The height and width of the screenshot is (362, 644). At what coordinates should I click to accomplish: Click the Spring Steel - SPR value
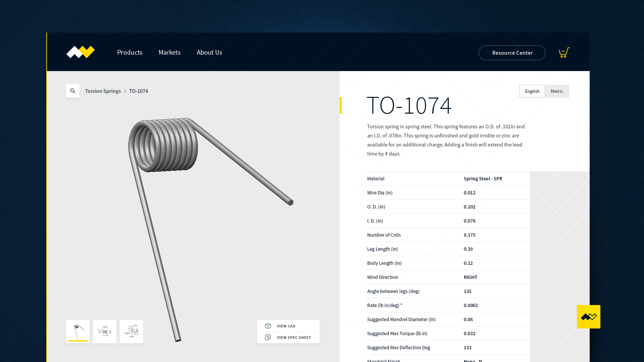click(x=483, y=179)
